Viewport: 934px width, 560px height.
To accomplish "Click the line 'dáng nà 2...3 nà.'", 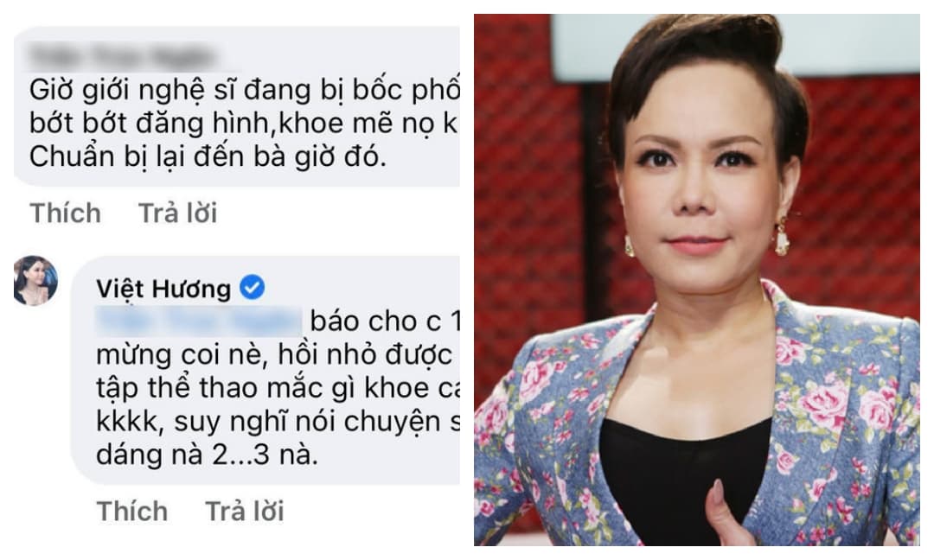I will 207,455.
